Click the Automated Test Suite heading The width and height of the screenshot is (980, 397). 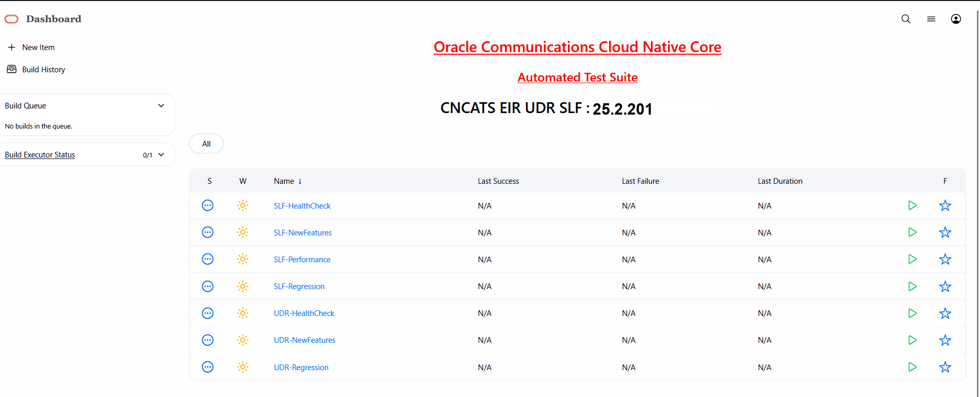click(577, 77)
